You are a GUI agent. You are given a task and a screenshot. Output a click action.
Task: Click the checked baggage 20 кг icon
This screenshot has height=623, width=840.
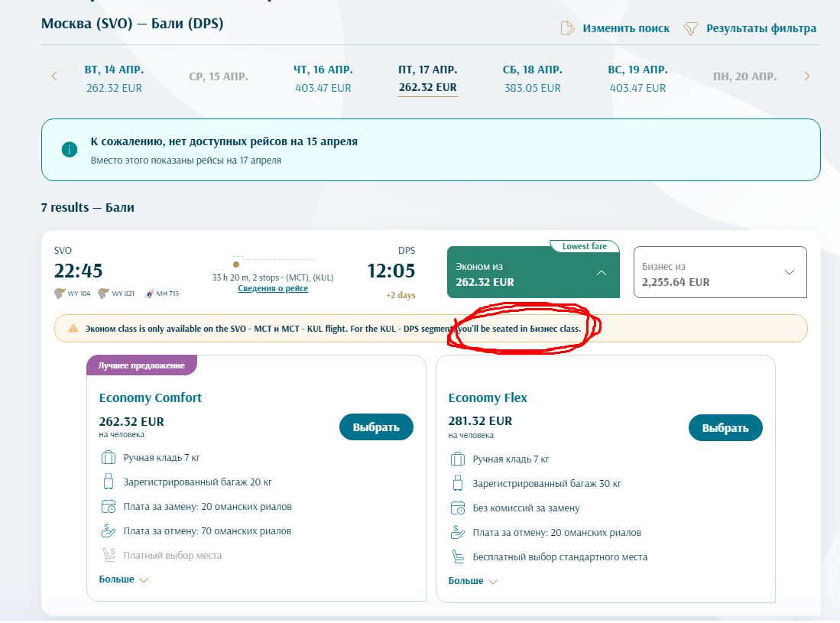[109, 482]
